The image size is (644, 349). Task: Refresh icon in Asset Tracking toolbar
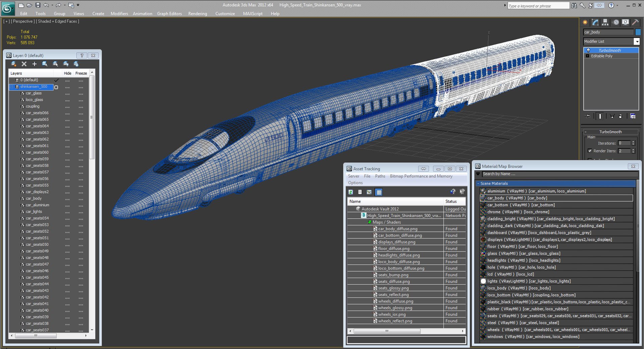point(351,192)
